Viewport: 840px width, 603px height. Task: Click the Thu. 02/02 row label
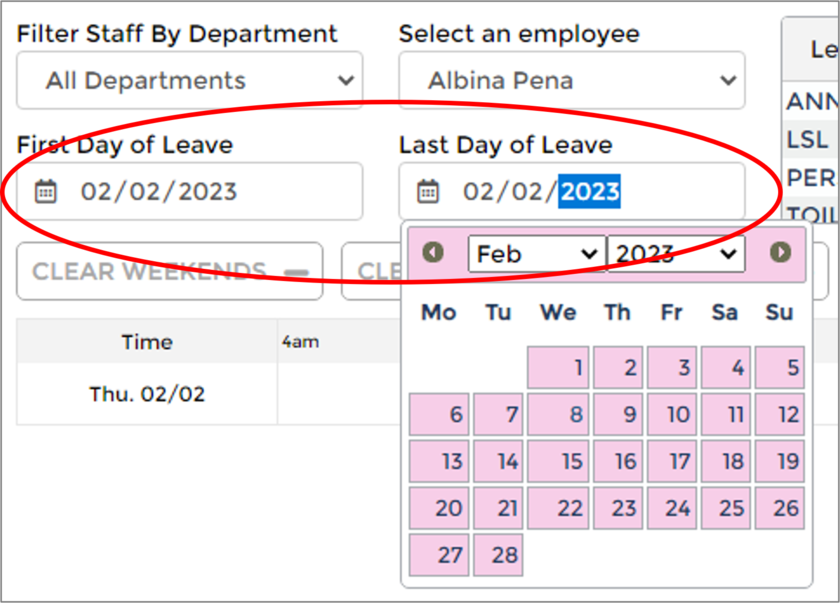pos(146,394)
